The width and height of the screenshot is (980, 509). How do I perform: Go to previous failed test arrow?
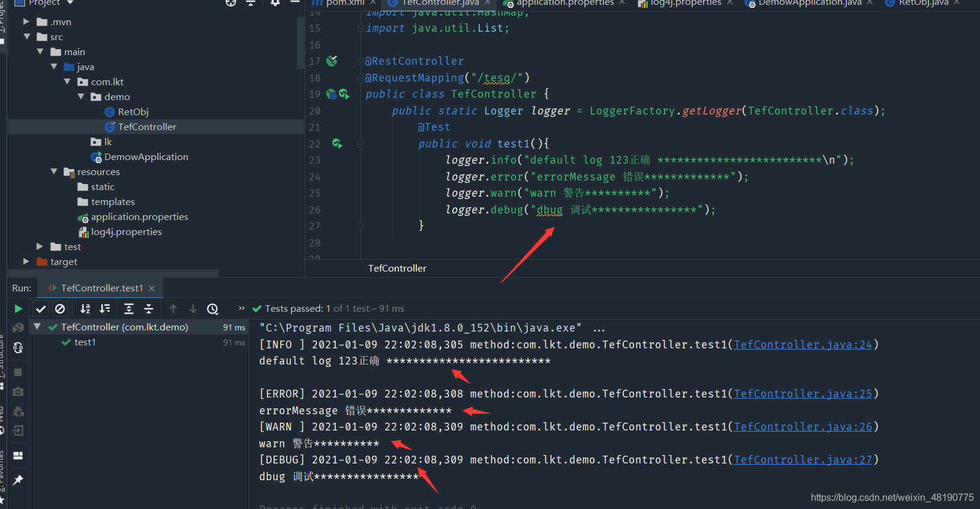[173, 309]
